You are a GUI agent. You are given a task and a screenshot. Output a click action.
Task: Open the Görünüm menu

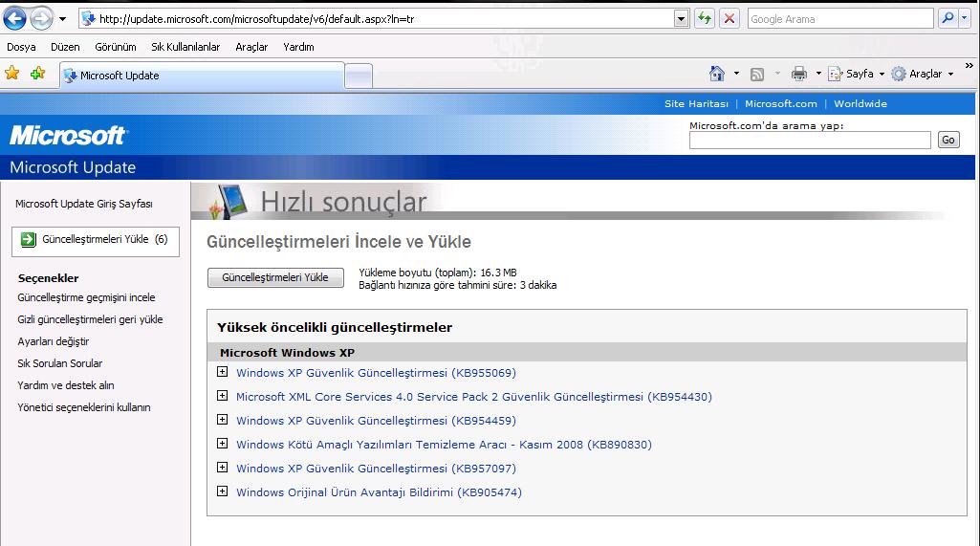116,47
